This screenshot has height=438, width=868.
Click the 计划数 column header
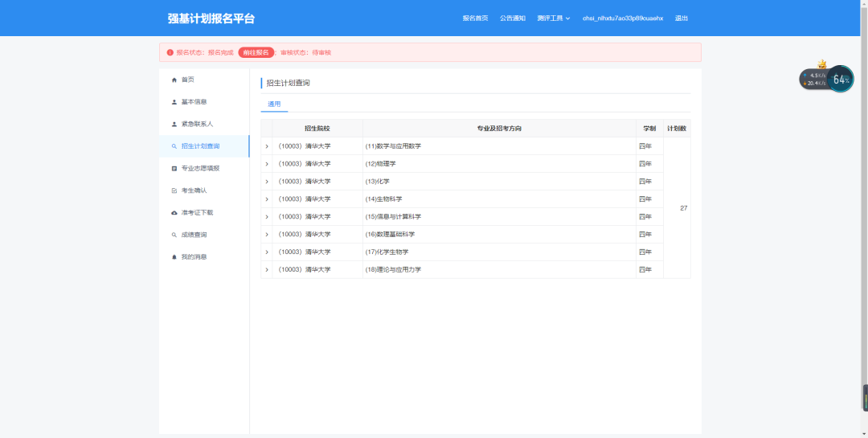pos(677,129)
